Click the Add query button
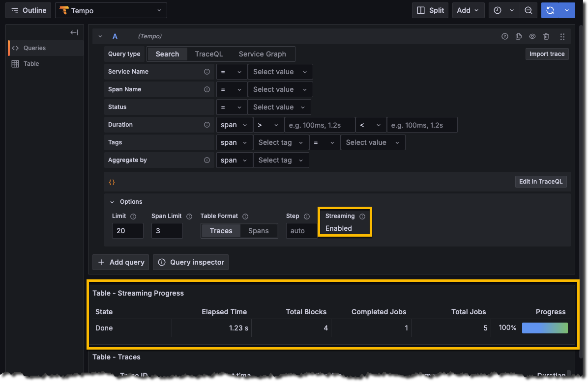This screenshot has width=588, height=382. pyautogui.click(x=120, y=262)
